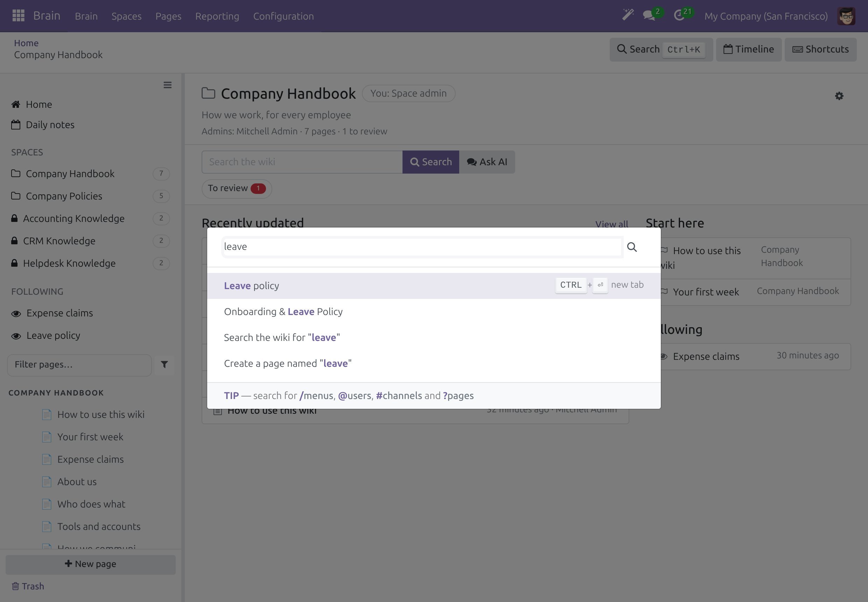Click the New page button
Viewport: 868px width, 602px height.
(91, 564)
